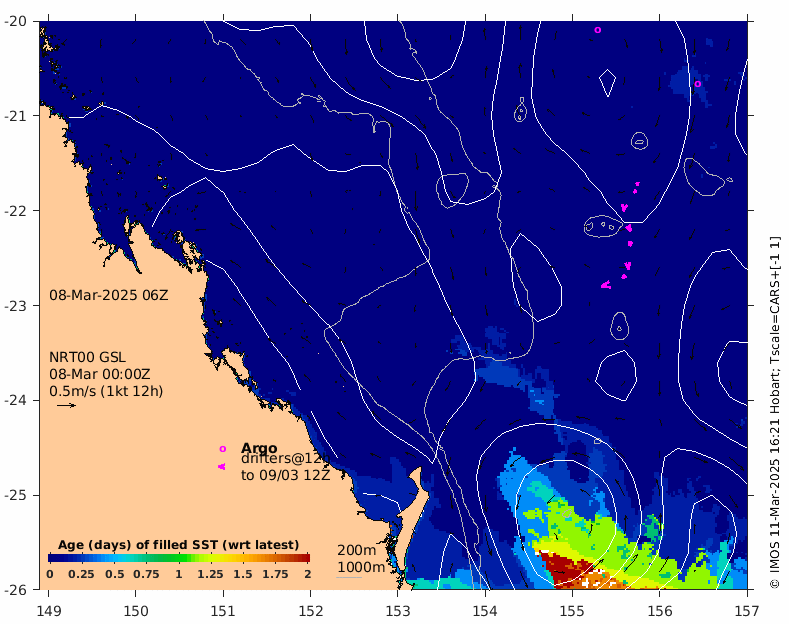
Task: Click latitude axis label -26
Action: [x=16, y=589]
